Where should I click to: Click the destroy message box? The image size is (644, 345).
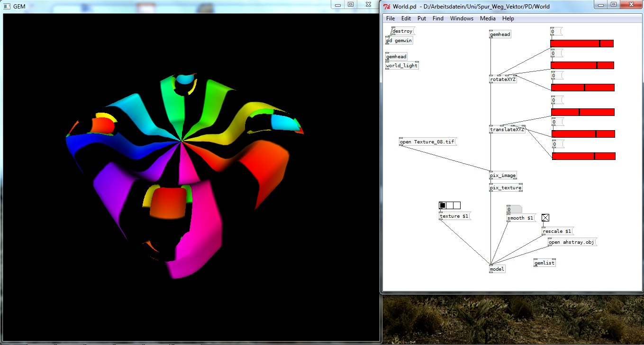(402, 31)
